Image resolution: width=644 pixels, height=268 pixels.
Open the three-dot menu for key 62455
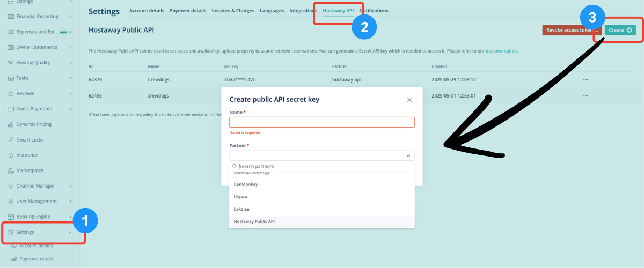click(586, 95)
